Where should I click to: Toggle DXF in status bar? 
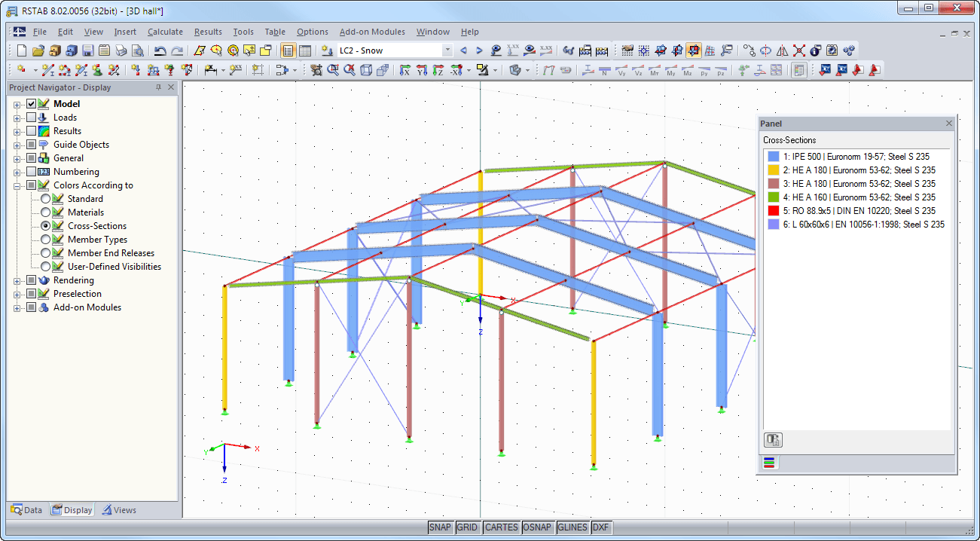(601, 527)
